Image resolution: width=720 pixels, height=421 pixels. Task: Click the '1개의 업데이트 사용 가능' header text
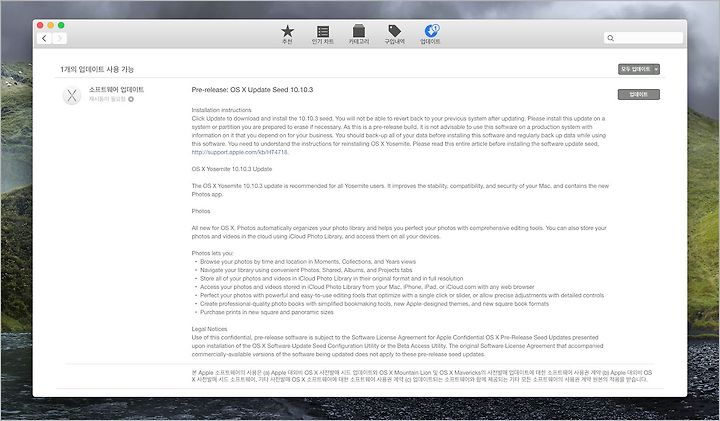point(97,69)
